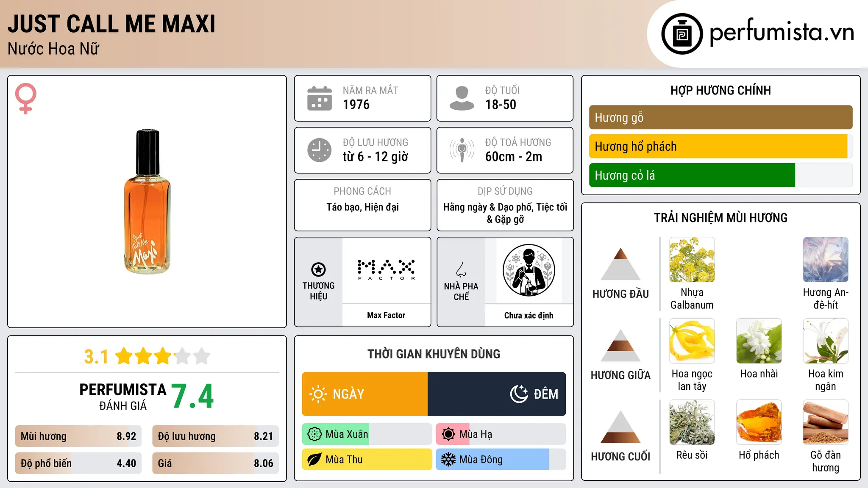The height and width of the screenshot is (488, 868).
Task: Click the occasion text Hằng ngày & Dạo phố
Action: [x=488, y=207]
